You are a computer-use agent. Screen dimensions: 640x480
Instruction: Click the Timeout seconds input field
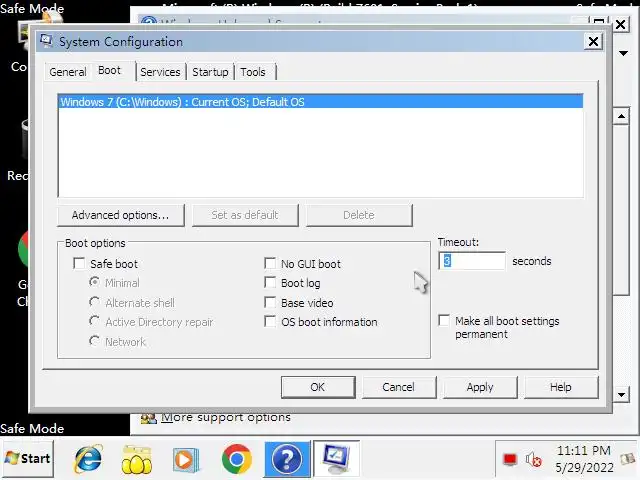tap(472, 261)
